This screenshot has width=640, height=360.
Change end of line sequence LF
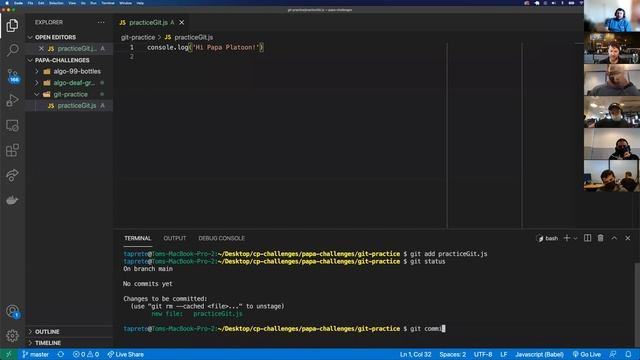pos(504,354)
